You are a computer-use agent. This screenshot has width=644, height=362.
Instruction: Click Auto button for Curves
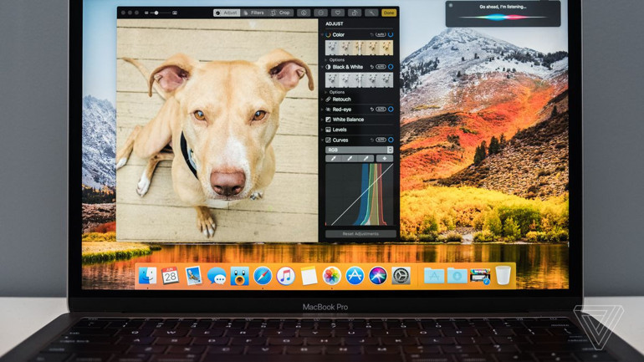coord(381,140)
